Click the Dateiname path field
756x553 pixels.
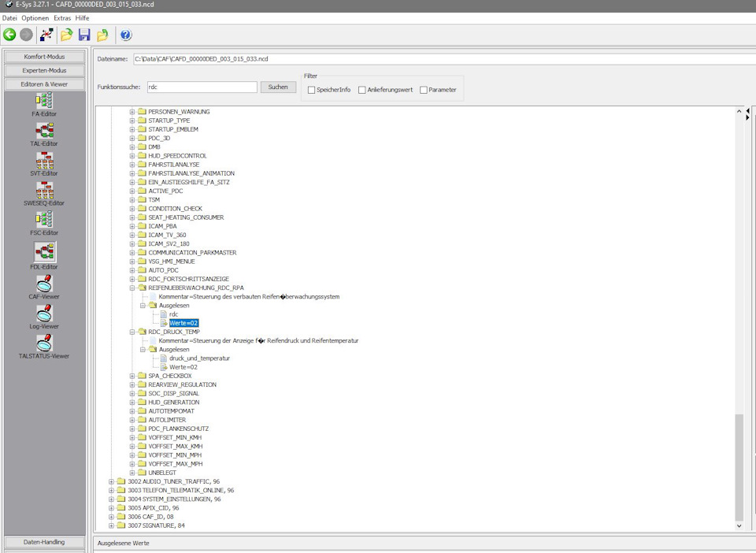click(x=443, y=59)
